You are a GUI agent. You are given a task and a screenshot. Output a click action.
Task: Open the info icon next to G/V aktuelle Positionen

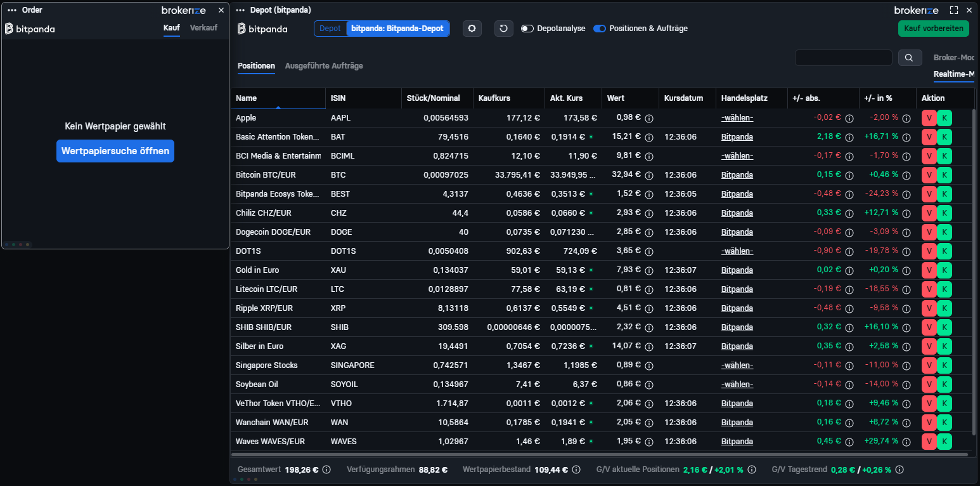[x=752, y=470]
